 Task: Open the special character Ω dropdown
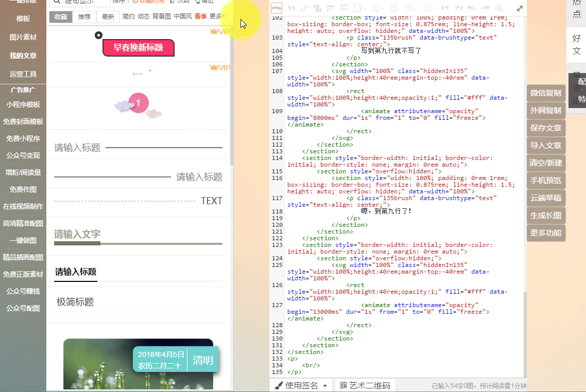(x=378, y=8)
